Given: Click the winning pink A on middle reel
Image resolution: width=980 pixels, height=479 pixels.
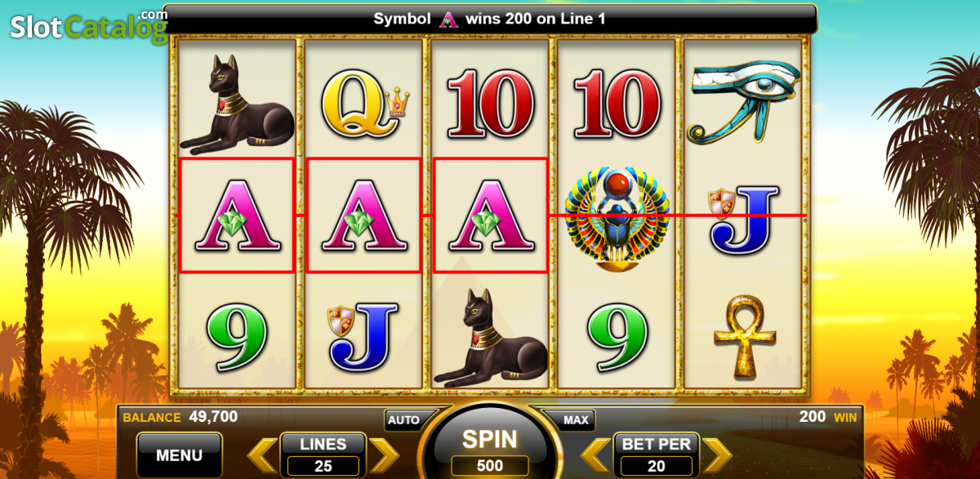Looking at the screenshot, I should coord(490,215).
